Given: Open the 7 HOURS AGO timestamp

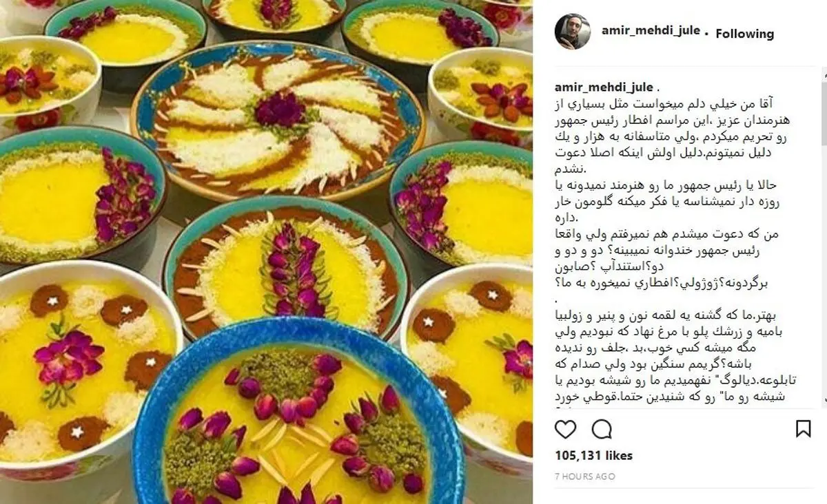Looking at the screenshot, I should 584,476.
